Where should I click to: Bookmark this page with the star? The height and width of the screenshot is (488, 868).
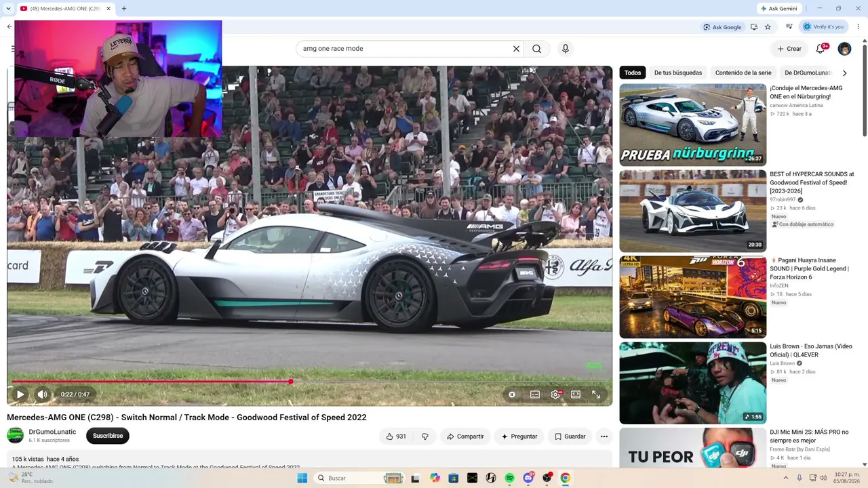pos(768,27)
